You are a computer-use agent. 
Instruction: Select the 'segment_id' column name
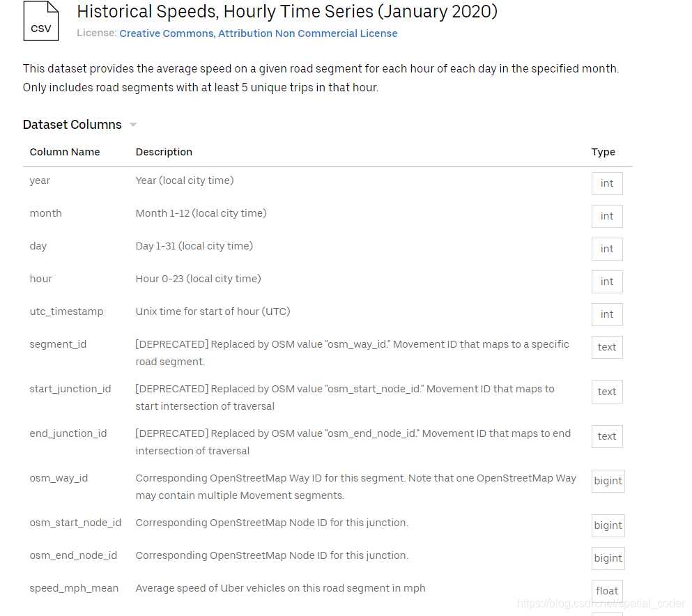(x=58, y=344)
